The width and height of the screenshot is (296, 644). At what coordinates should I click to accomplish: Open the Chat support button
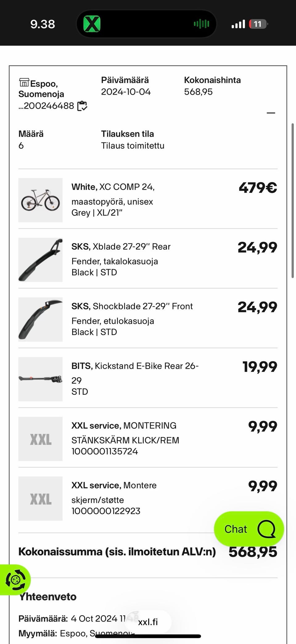[249, 529]
